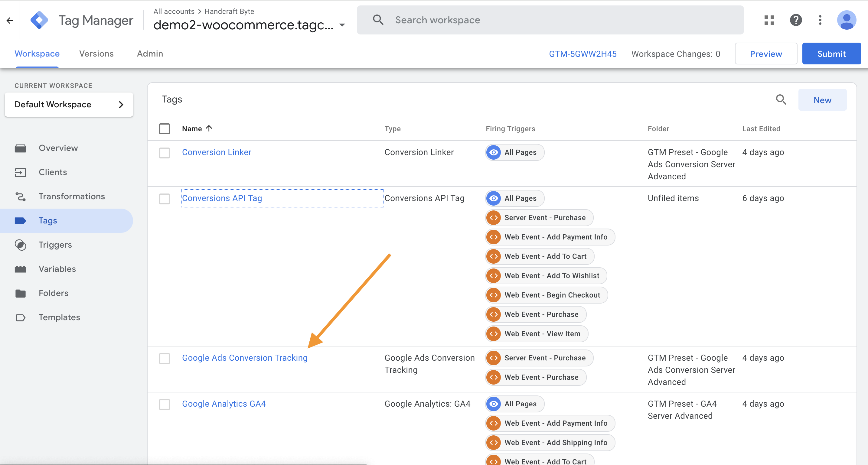The image size is (868, 465).
Task: Select the Google Ads Conversion Tracking checkbox
Action: [165, 358]
